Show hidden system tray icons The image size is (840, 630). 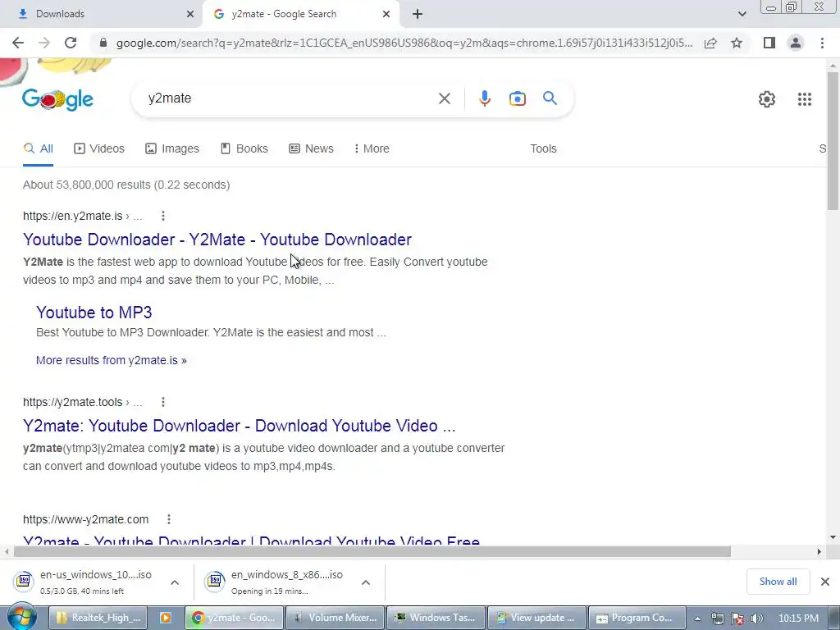697,619
